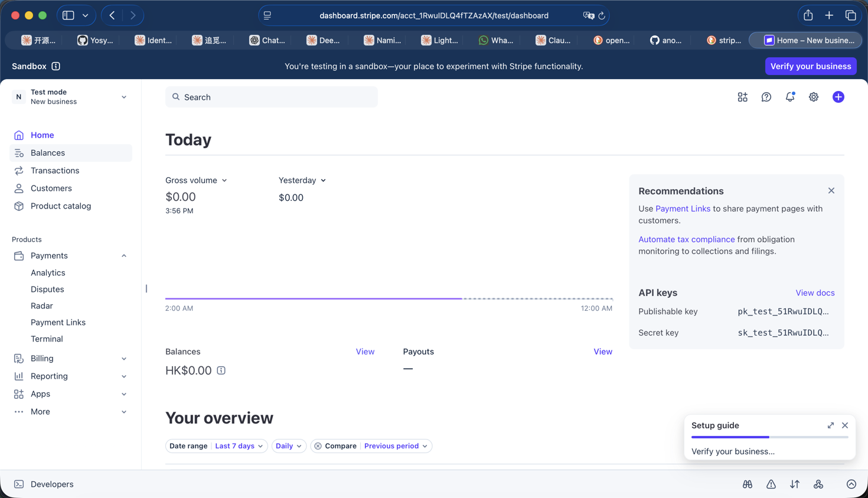
Task: Click the binoculars icon in bottom bar
Action: tap(748, 484)
